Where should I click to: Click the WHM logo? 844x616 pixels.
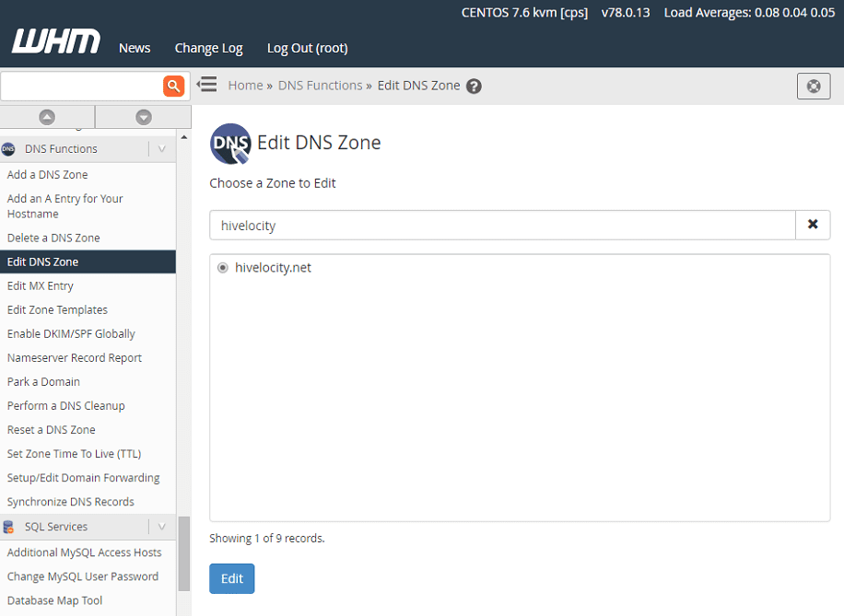[x=56, y=42]
